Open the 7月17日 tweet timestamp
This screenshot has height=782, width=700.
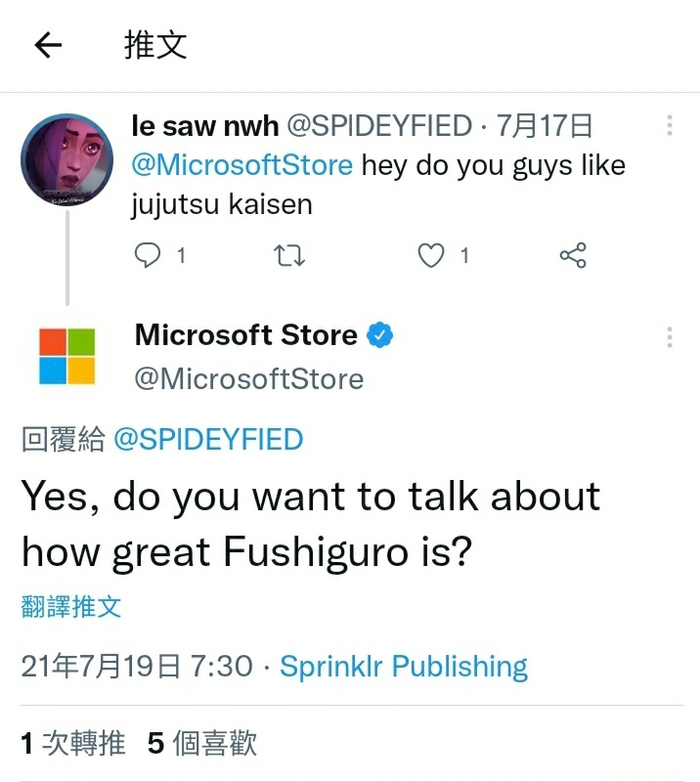coord(544,126)
